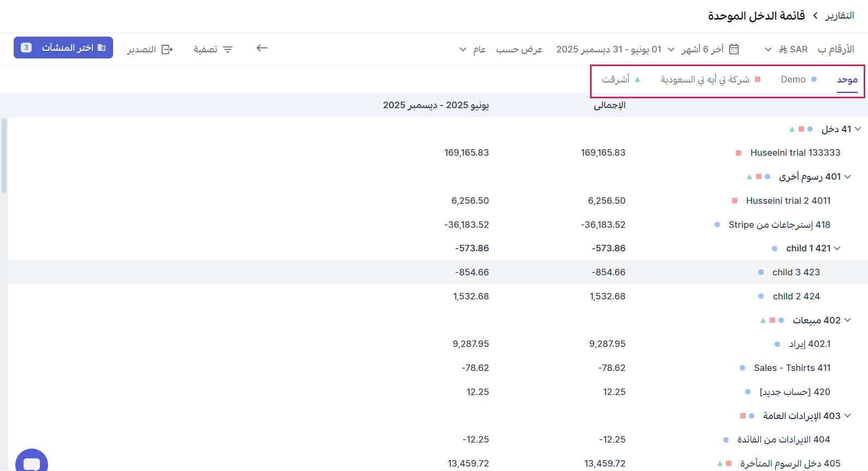This screenshot has width=868, height=471.
Task: Click 1,532.68 in the الإجمالى column
Action: [x=607, y=296]
